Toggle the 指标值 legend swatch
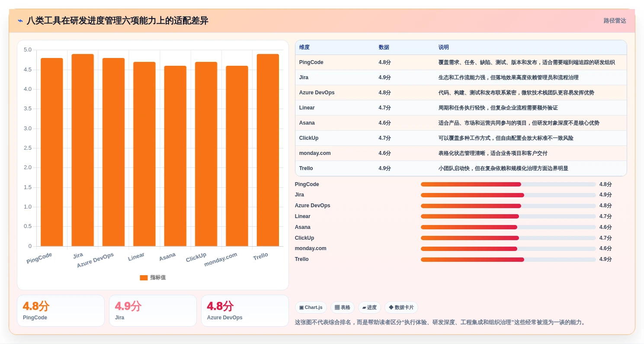Image resolution: width=644 pixels, height=344 pixels. [x=144, y=278]
